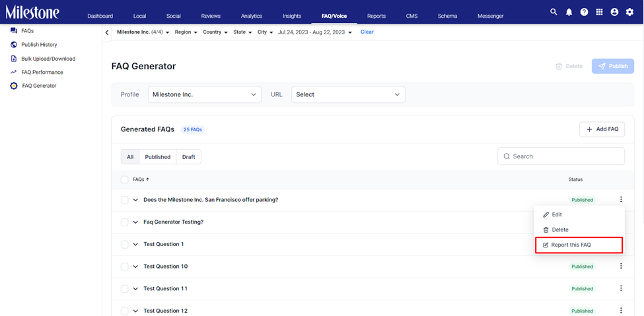Click the 25 FAQs count badge

point(193,130)
